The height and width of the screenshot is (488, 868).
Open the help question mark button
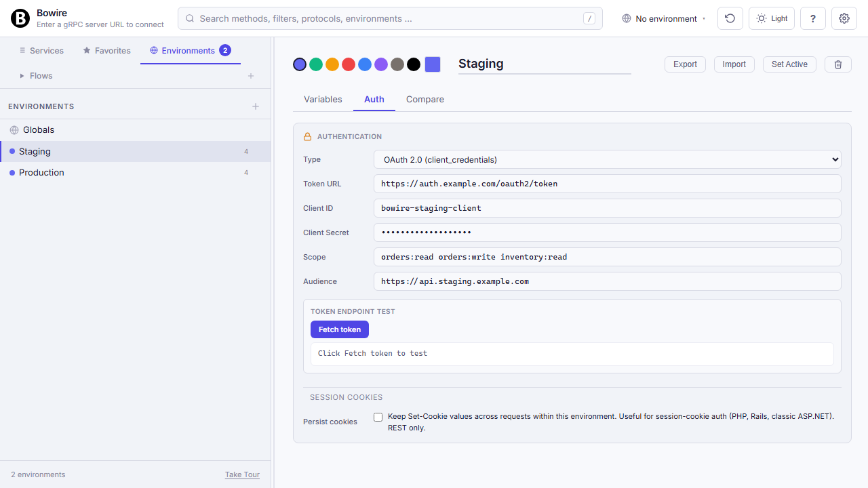tap(813, 18)
